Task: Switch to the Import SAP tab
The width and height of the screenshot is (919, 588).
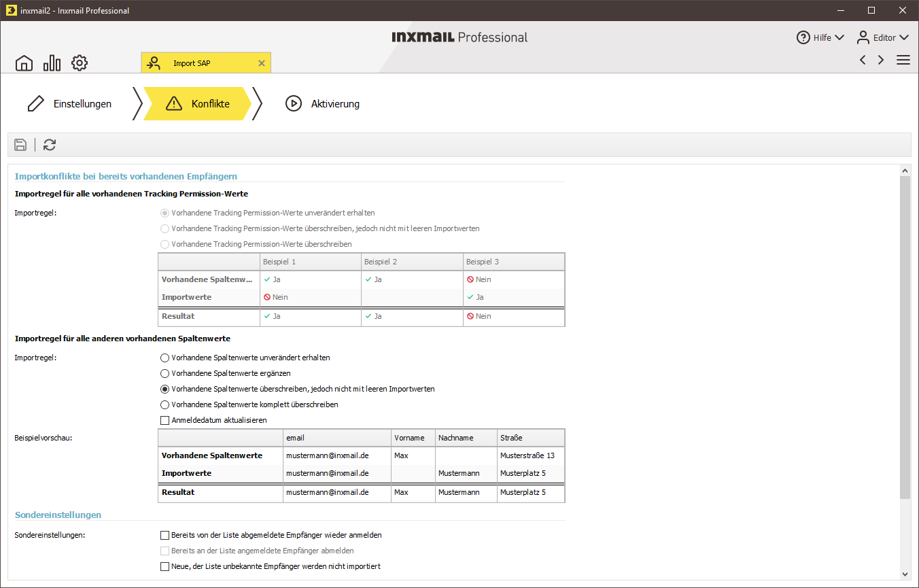Action: [x=206, y=63]
